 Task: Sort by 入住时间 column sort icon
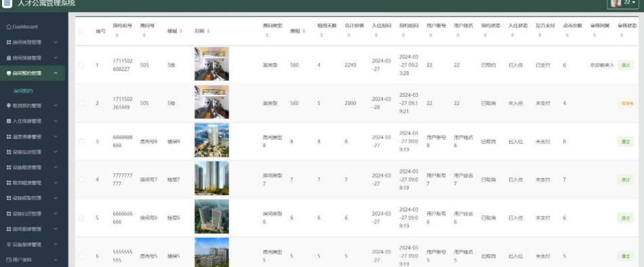click(376, 35)
